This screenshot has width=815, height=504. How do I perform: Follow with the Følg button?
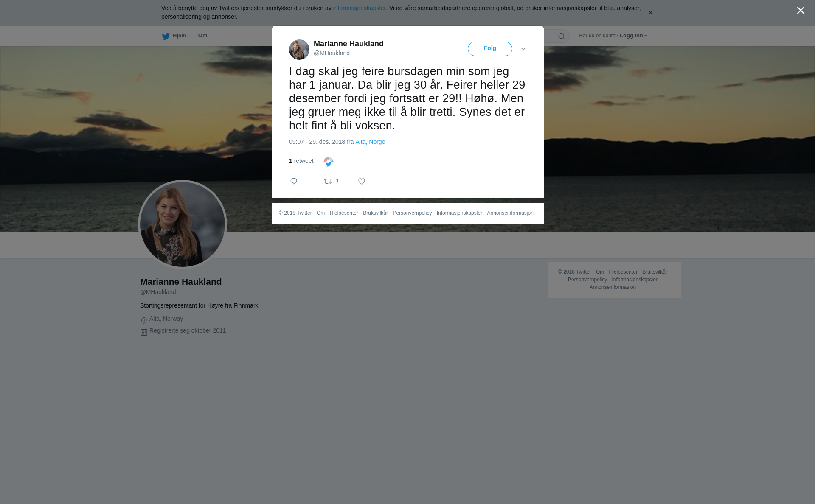pos(490,49)
